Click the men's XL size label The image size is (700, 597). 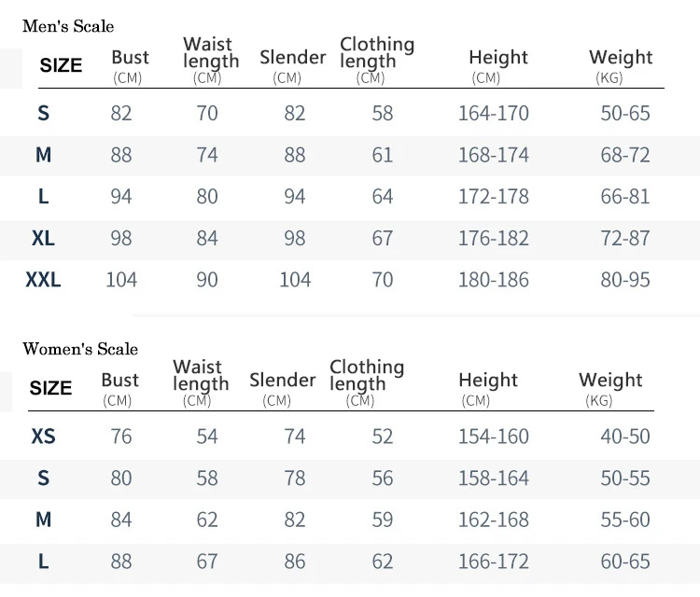(43, 238)
